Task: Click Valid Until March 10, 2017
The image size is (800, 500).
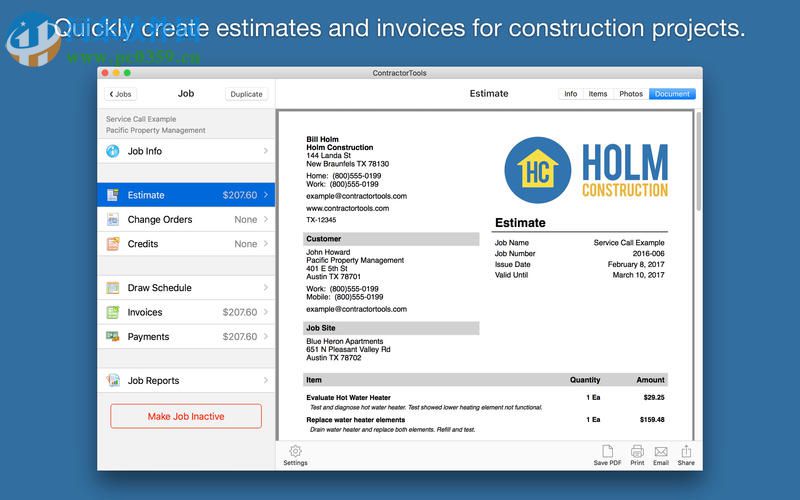Action: tap(638, 275)
